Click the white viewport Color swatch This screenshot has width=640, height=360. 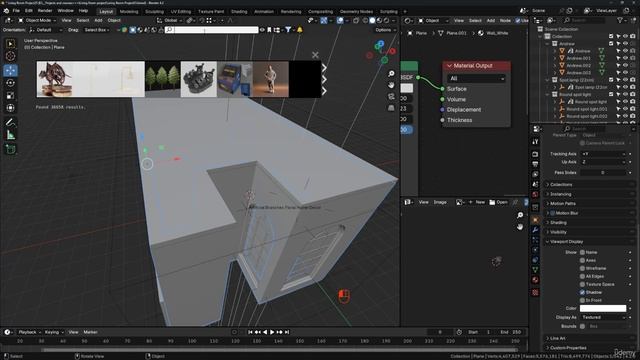pyautogui.click(x=603, y=308)
